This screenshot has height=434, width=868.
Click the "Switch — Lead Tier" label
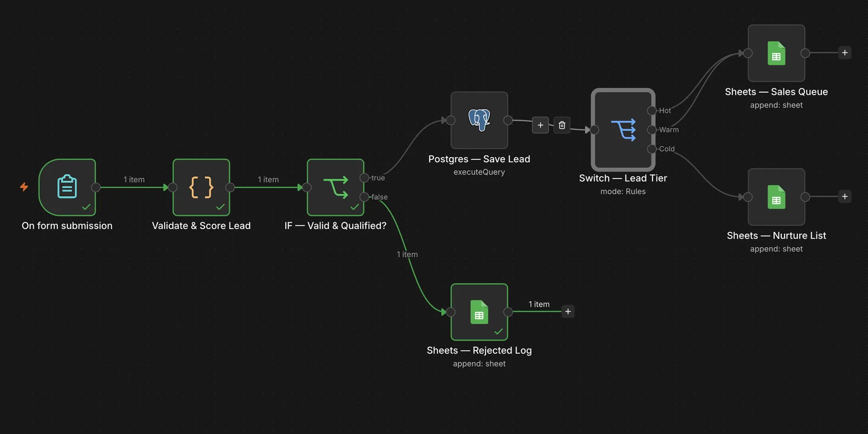[x=623, y=178]
